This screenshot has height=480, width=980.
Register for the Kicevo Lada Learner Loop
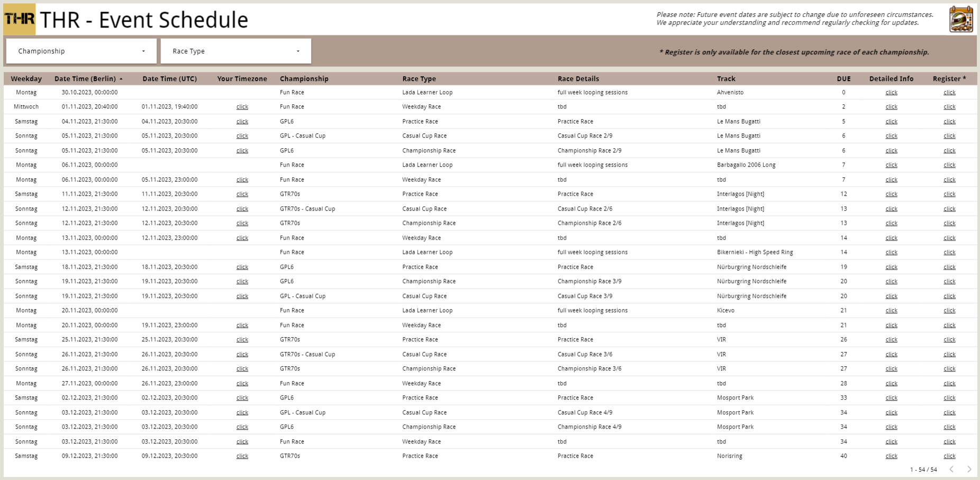949,311
